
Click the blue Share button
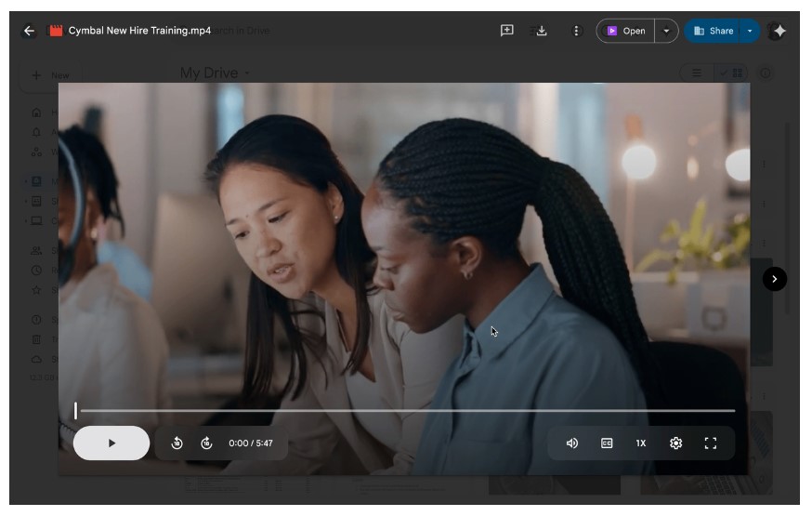(713, 31)
